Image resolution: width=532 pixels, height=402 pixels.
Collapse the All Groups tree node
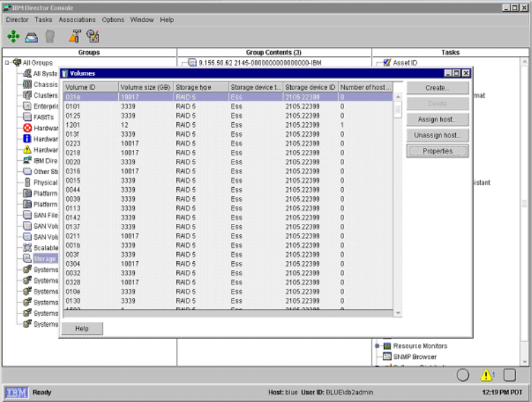[7, 62]
